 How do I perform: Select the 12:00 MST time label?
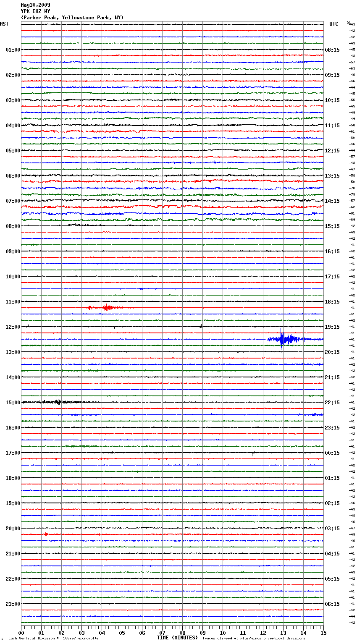13,327
